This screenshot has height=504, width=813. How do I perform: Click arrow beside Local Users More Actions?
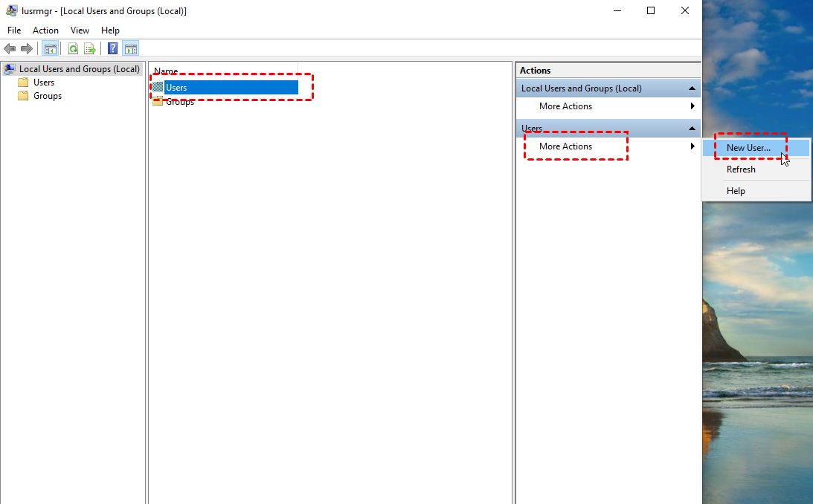point(693,106)
